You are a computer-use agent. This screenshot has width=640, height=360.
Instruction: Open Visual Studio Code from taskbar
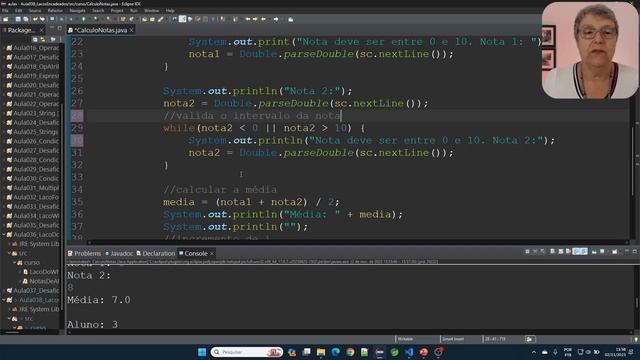[409, 352]
